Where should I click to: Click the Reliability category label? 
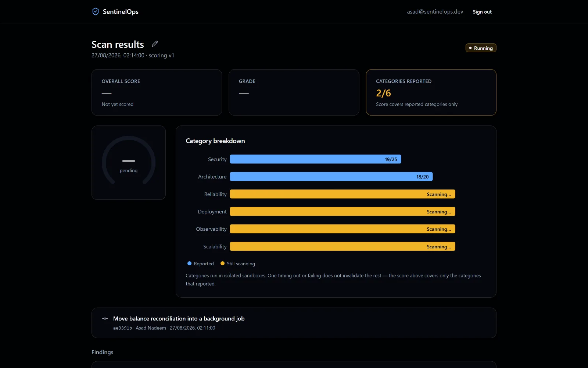click(x=215, y=194)
